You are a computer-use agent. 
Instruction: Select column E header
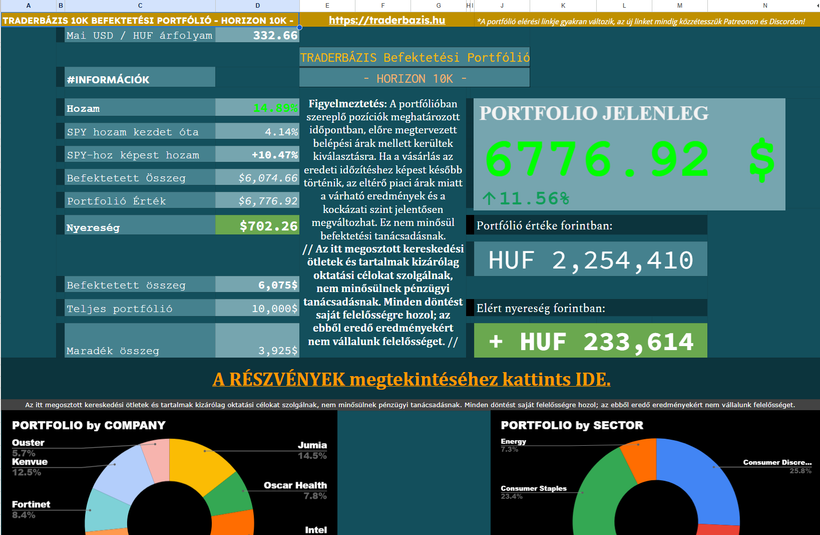[x=327, y=5]
